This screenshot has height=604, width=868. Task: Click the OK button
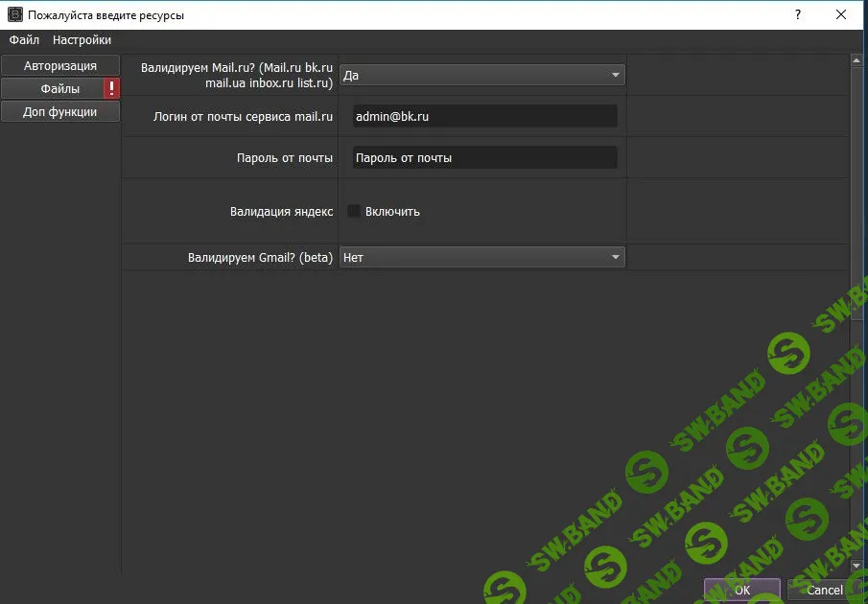tap(741, 591)
